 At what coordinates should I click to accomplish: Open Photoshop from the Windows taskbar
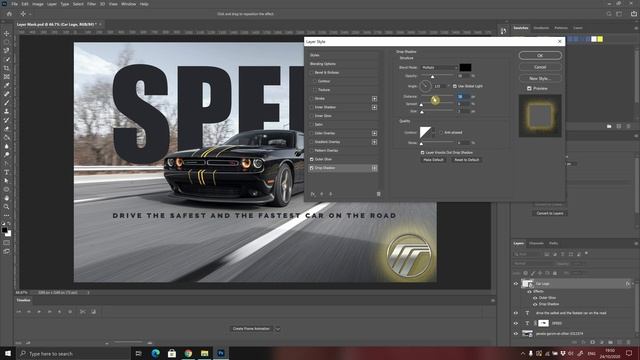(x=221, y=353)
